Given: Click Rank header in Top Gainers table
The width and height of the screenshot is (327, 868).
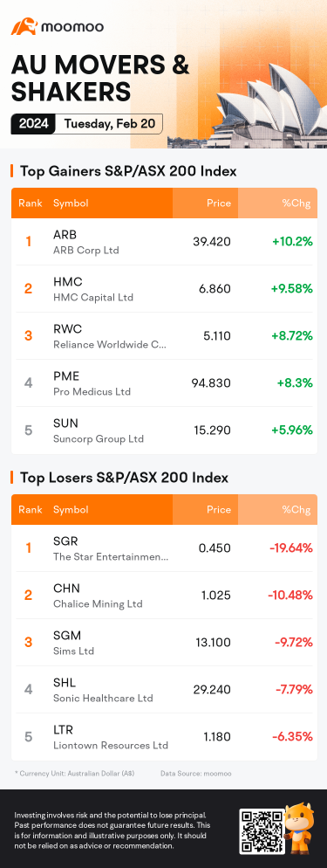Looking at the screenshot, I should [30, 203].
